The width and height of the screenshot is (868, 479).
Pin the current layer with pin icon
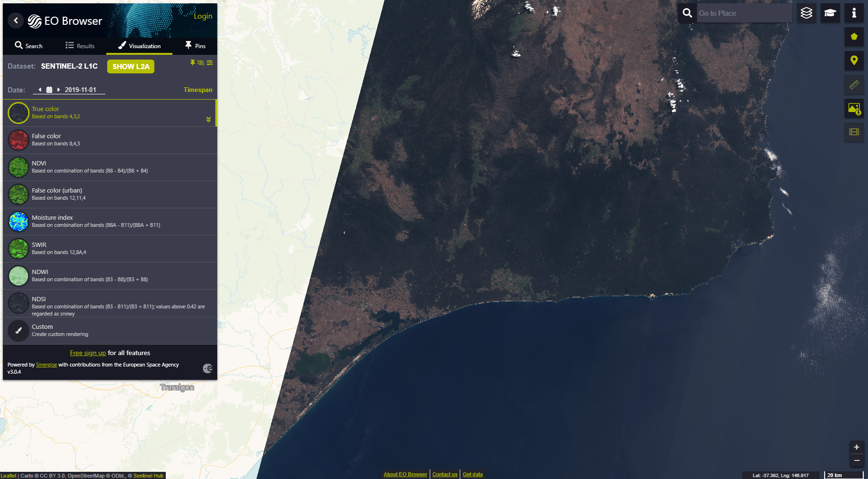point(192,62)
